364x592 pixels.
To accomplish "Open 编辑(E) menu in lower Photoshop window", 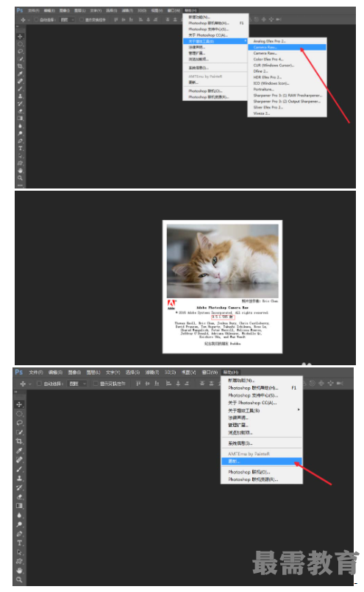I will click(x=55, y=373).
